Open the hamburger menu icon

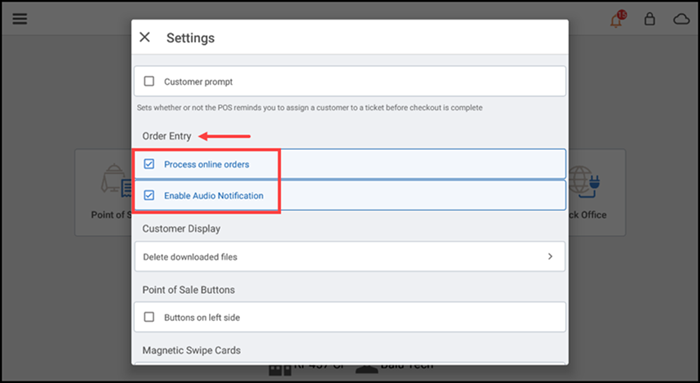[20, 19]
